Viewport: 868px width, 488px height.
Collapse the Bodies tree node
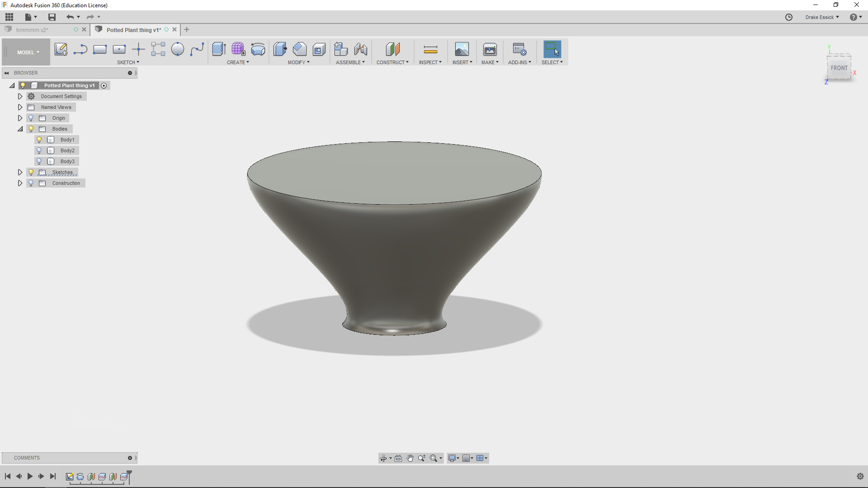coord(20,129)
